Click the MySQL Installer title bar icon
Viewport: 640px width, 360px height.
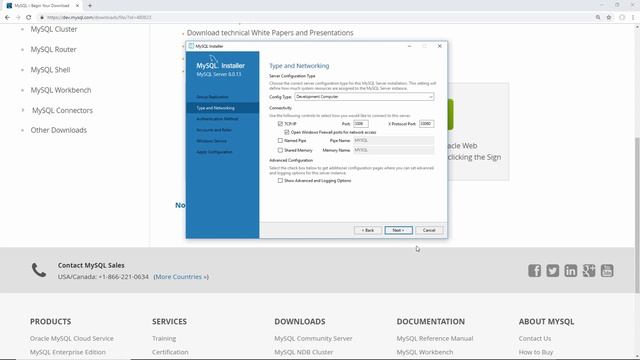pyautogui.click(x=191, y=46)
